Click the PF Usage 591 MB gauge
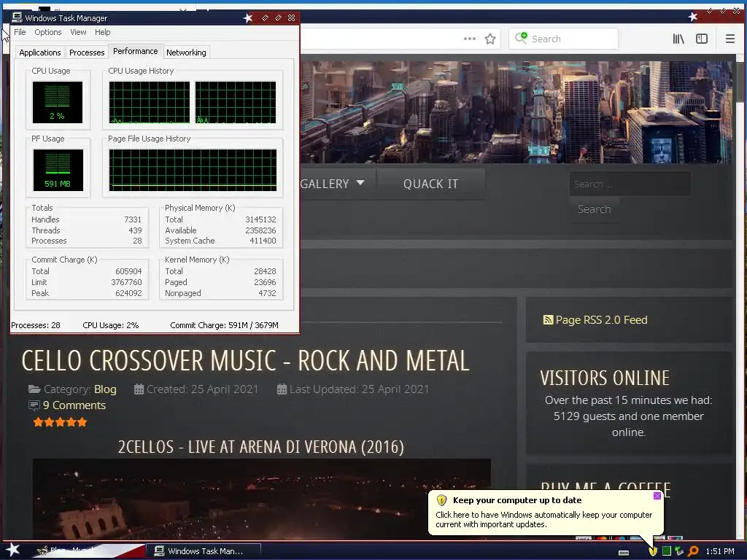 (x=58, y=170)
